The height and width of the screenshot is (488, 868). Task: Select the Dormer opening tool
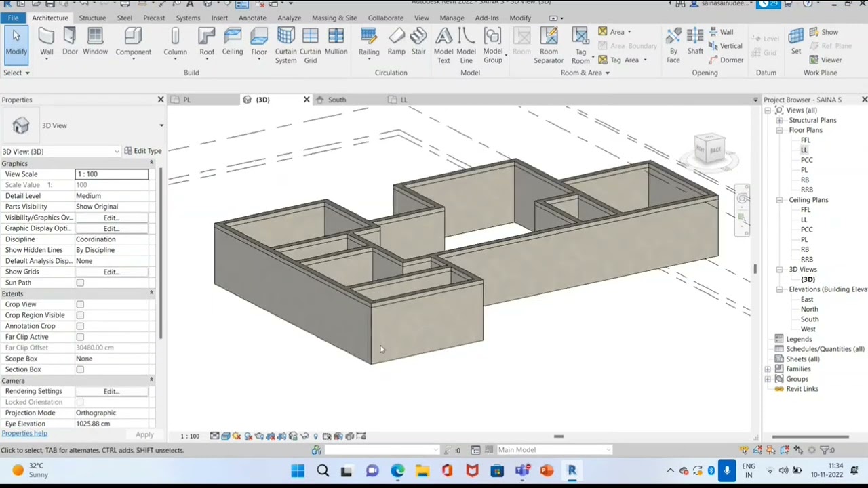726,60
